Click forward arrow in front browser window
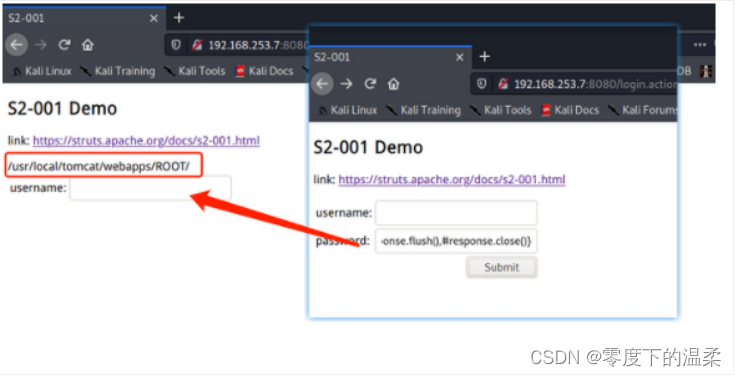 pos(346,84)
